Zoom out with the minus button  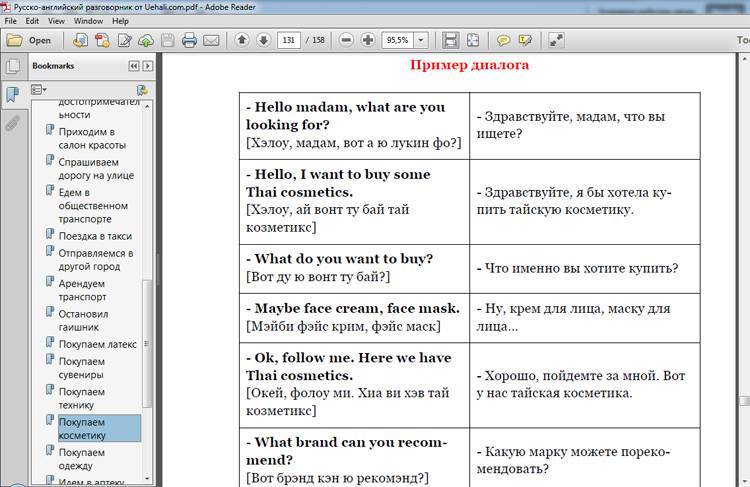(346, 41)
